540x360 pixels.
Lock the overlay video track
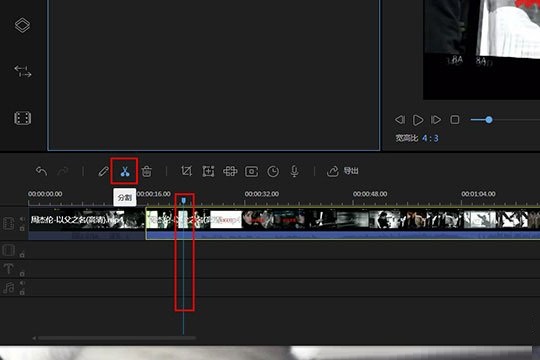click(x=22, y=255)
